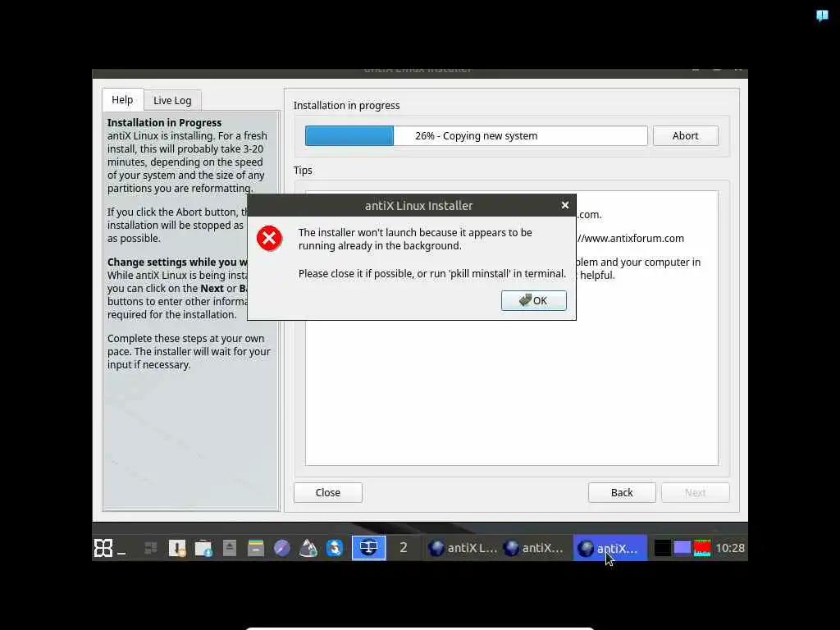The height and width of the screenshot is (630, 840).
Task: Click the 26% Copying new system progress bar
Action: 476,135
